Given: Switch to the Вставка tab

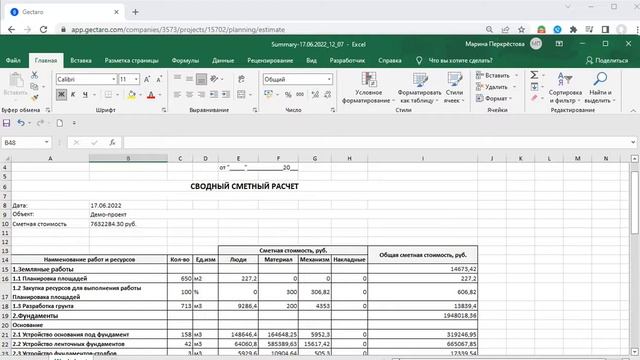Looking at the screenshot, I should (81, 60).
